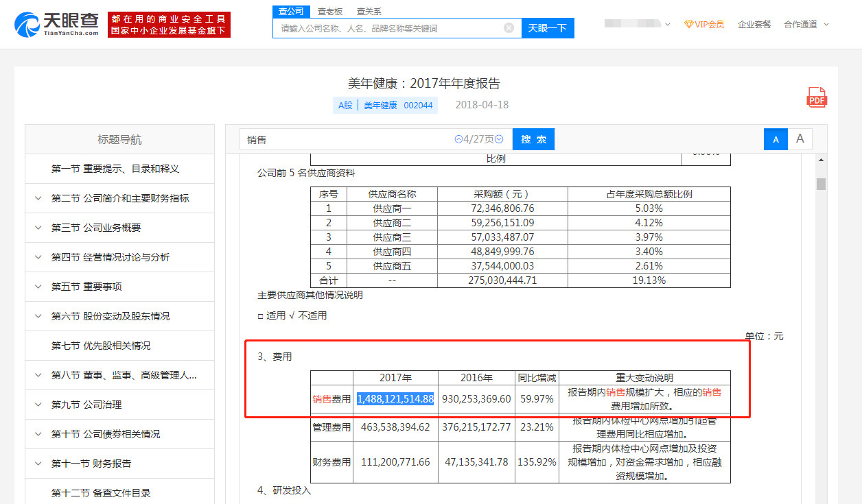This screenshot has height=504, width=862.
Task: Click the 463,538,394.62 cell
Action: (x=395, y=427)
